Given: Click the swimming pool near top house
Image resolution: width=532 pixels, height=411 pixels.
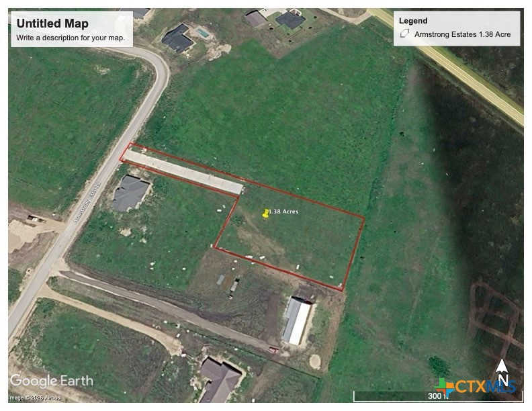Looking at the screenshot, I should pyautogui.click(x=203, y=32).
